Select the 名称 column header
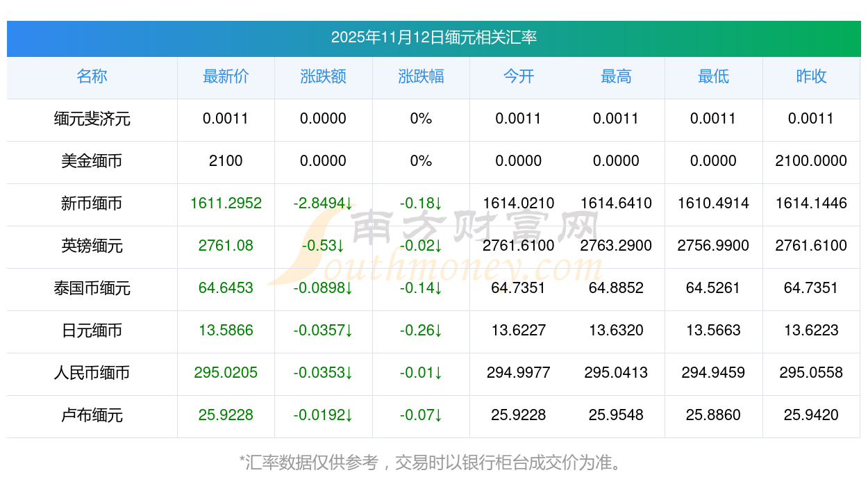The height and width of the screenshot is (484, 868). point(92,77)
